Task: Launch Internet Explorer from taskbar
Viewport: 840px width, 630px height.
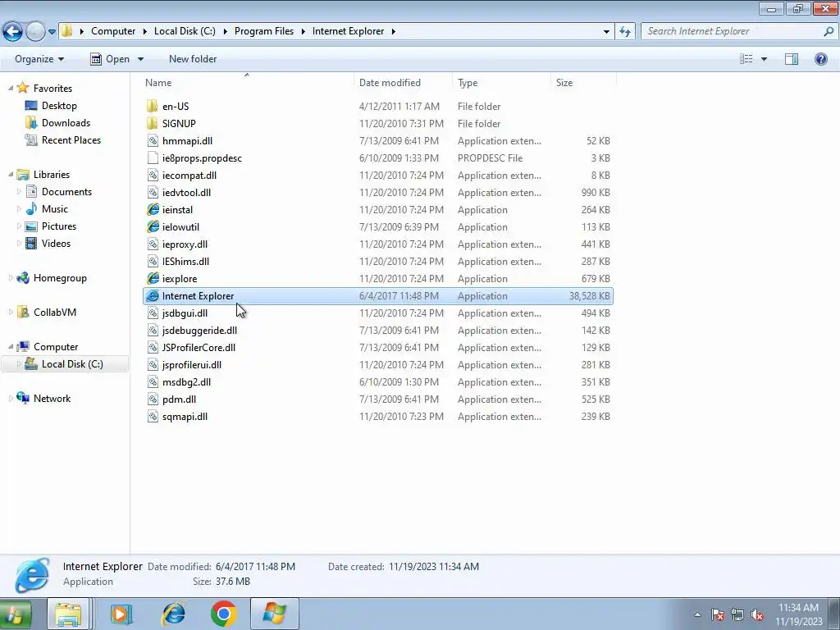Action: point(173,614)
